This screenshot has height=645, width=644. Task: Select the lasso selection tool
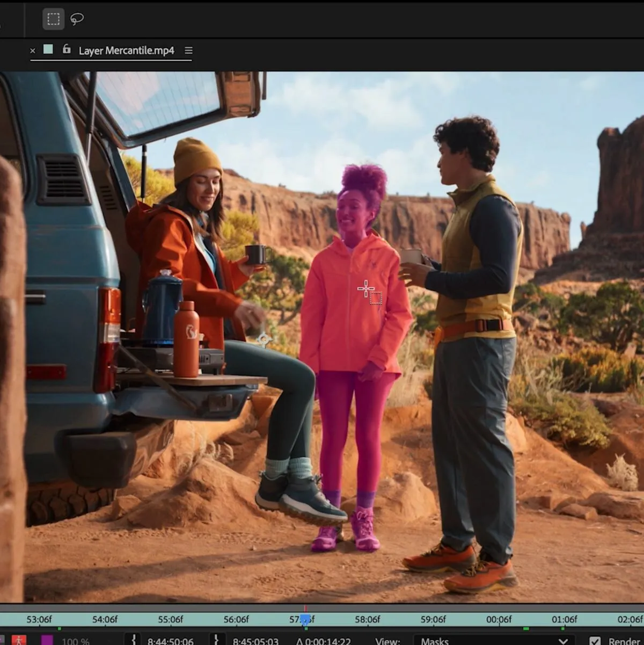click(x=77, y=19)
